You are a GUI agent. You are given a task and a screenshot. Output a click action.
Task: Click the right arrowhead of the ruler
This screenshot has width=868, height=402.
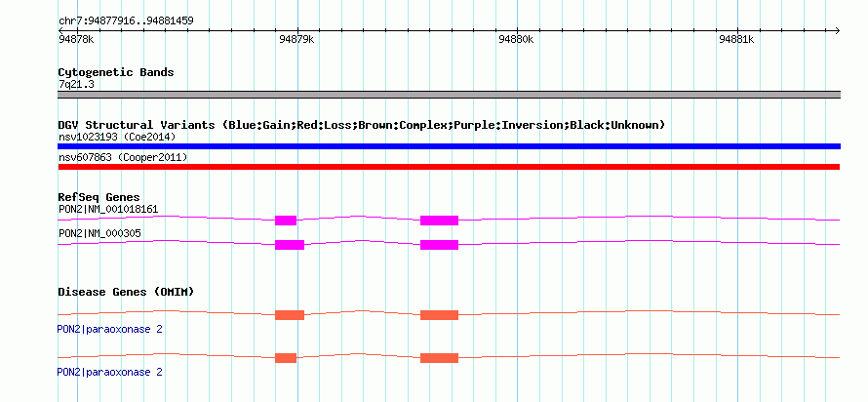(837, 30)
